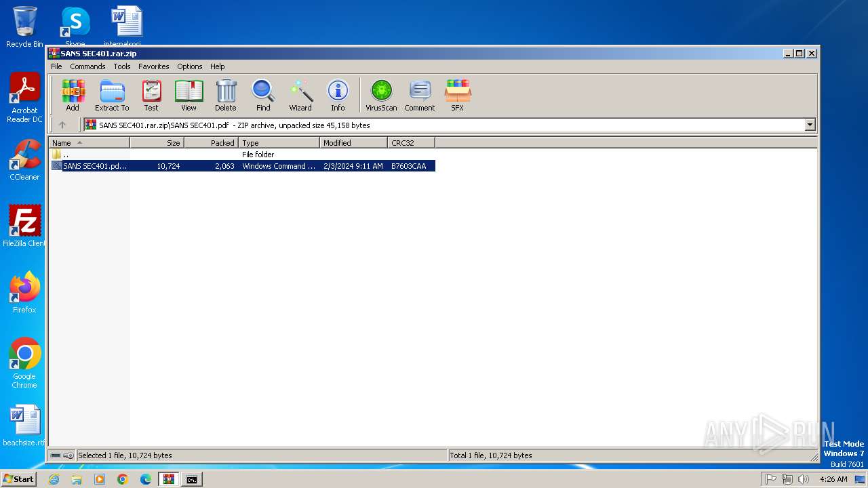Open the Comment tool
This screenshot has width=868, height=488.
(x=420, y=95)
